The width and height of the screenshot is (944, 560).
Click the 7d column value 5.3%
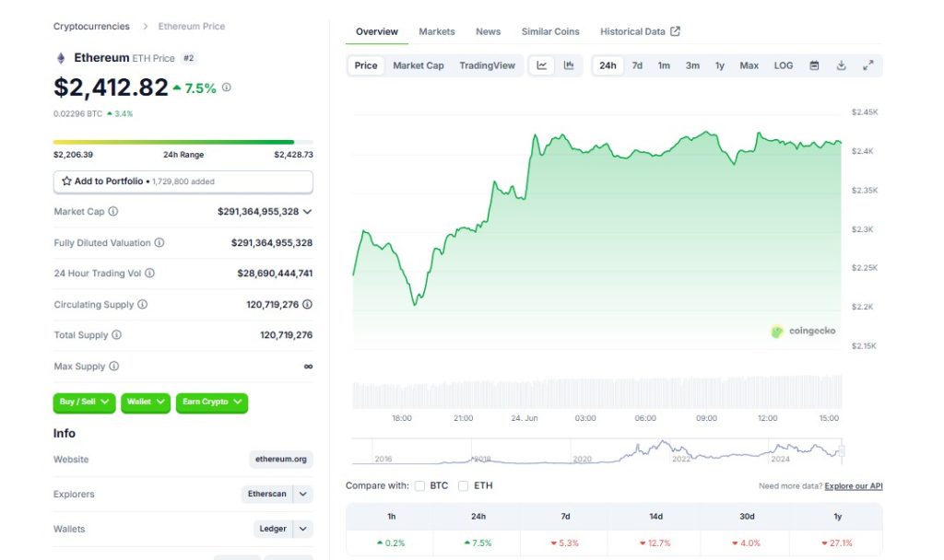click(565, 542)
